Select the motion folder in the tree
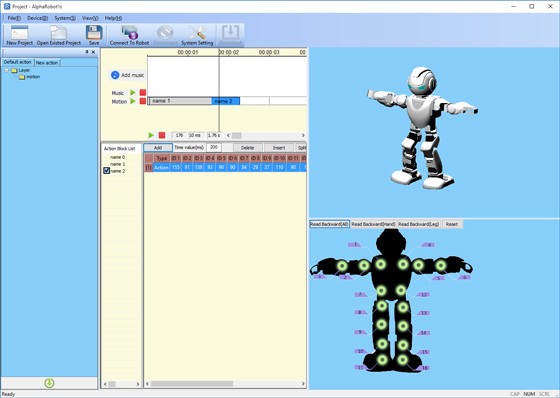The image size is (560, 398). coord(29,77)
